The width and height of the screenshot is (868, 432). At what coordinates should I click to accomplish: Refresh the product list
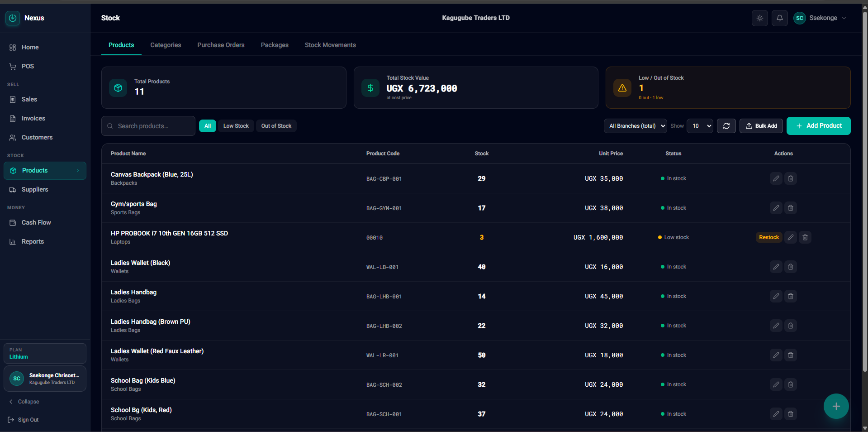tap(726, 126)
